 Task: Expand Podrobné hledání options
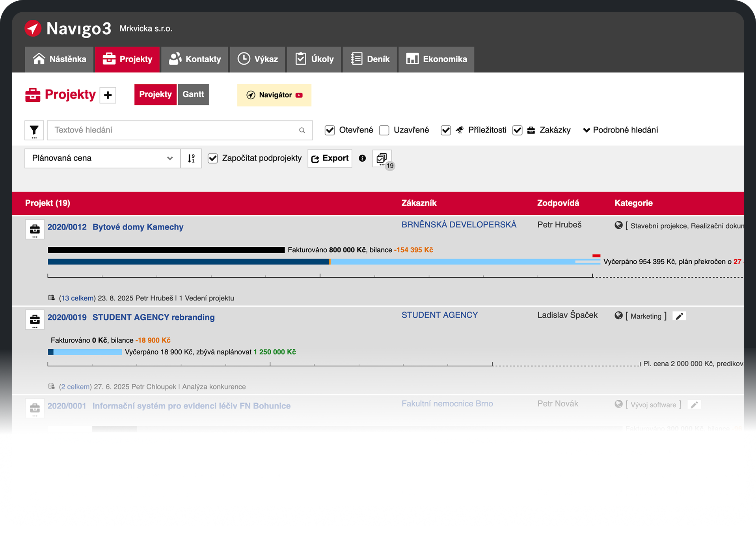(620, 130)
